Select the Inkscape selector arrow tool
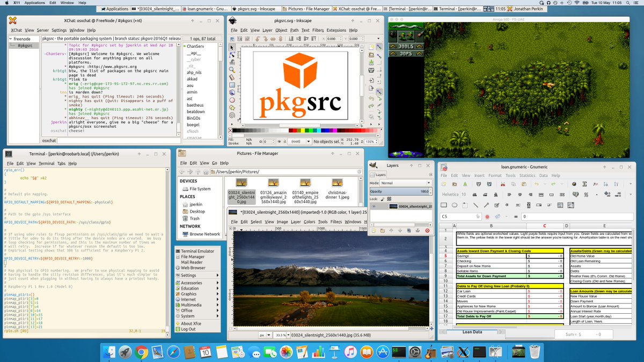Screen dimensions: 644x362 pyautogui.click(x=232, y=47)
